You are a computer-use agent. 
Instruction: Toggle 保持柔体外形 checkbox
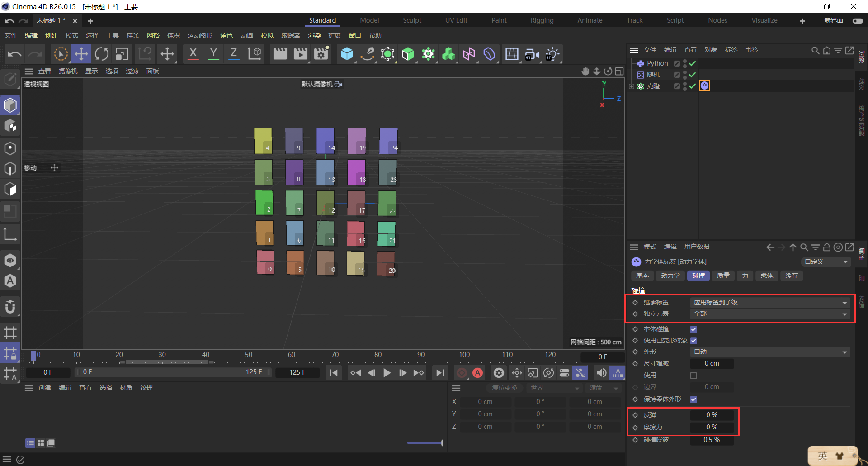tap(693, 399)
